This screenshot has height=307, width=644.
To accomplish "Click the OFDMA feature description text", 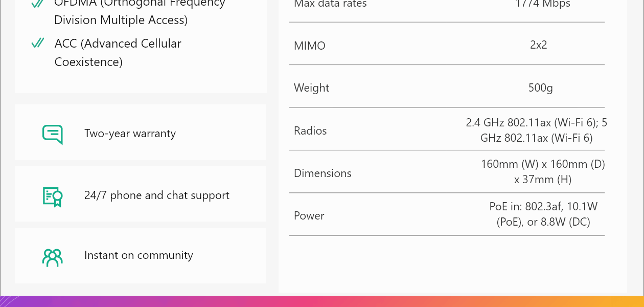I will click(139, 12).
